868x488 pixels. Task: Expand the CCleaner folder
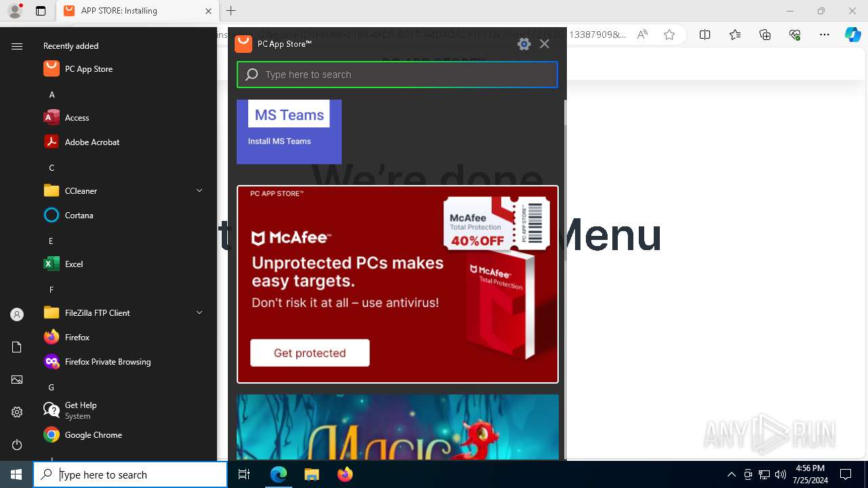coord(199,190)
